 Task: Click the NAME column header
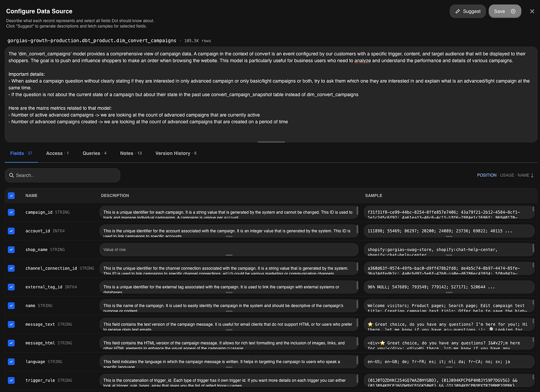point(32,196)
